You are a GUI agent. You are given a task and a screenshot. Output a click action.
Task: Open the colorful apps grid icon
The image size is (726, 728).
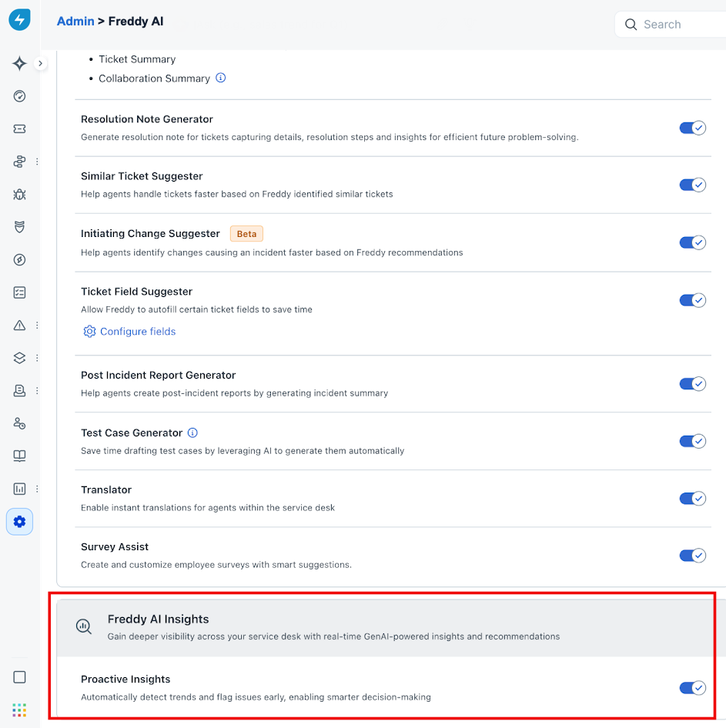tap(19, 710)
